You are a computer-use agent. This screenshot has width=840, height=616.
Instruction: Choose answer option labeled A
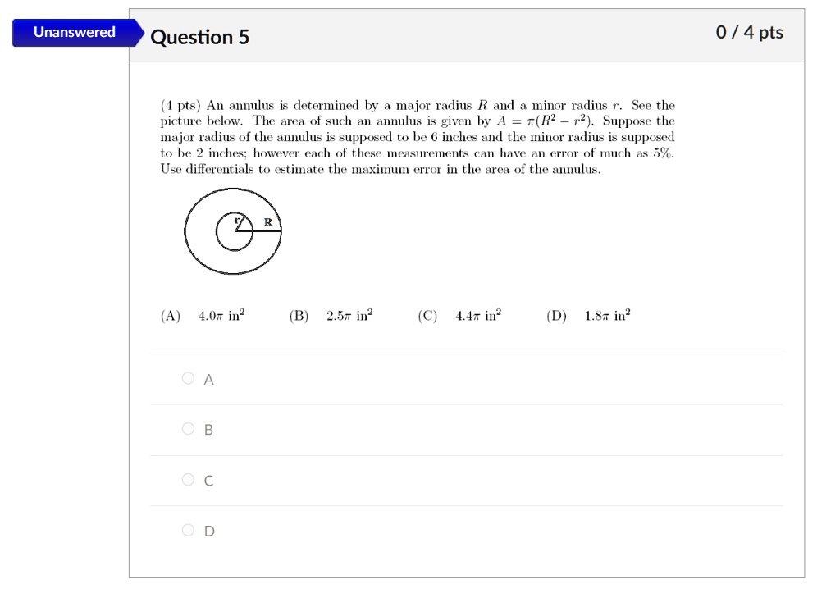208,379
